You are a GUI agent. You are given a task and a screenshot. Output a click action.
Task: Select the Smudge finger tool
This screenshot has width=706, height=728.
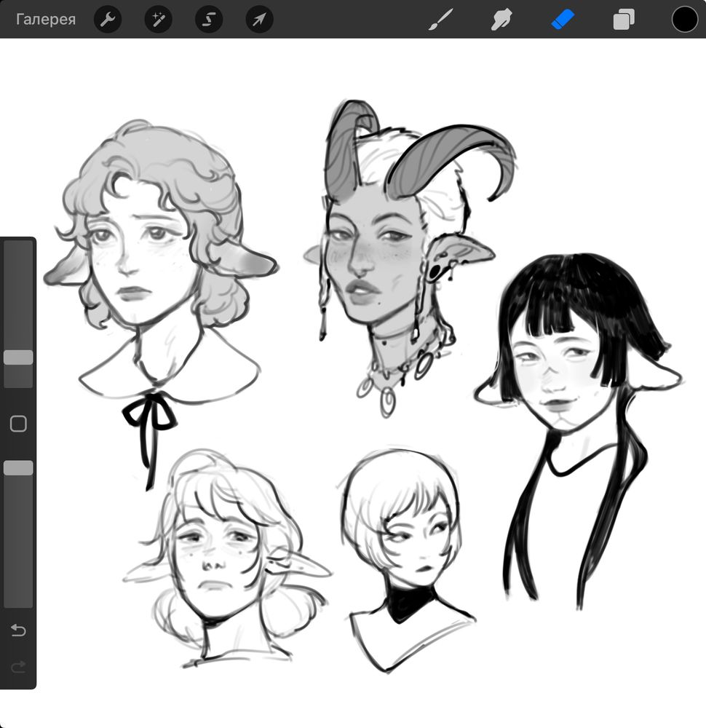click(501, 20)
